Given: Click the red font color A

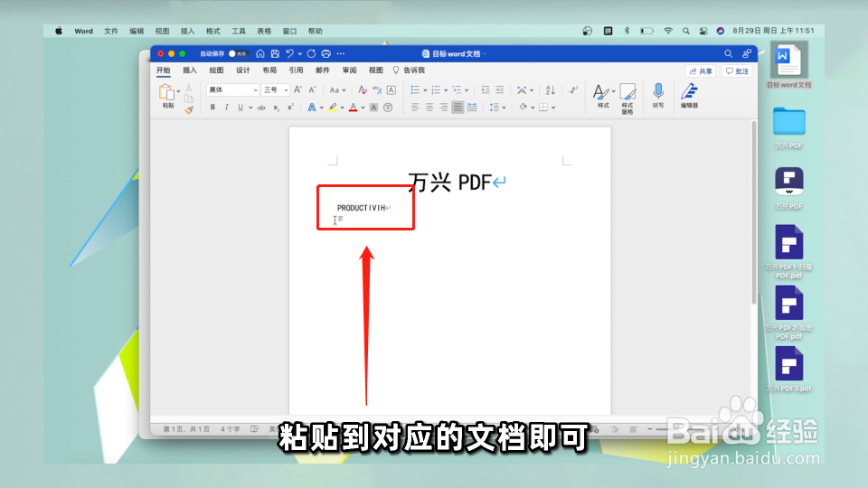Looking at the screenshot, I should click(354, 108).
